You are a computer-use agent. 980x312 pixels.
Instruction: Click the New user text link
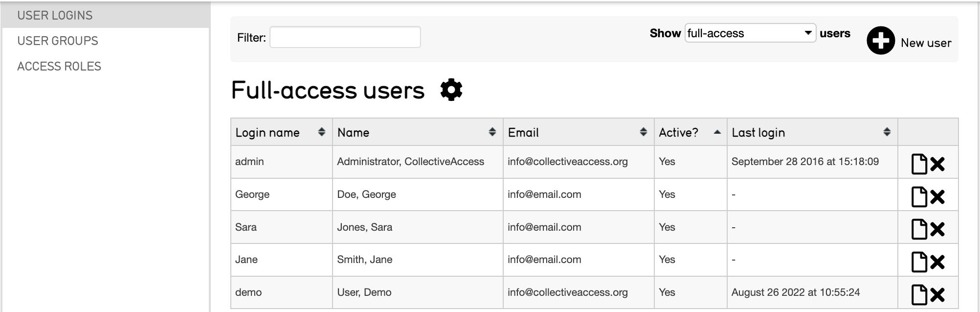(x=926, y=43)
